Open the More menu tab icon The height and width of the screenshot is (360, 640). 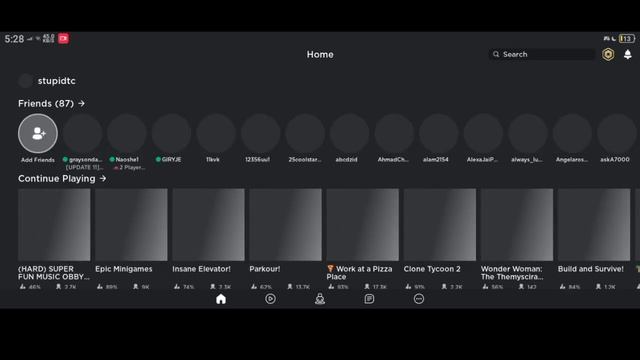coord(419,299)
